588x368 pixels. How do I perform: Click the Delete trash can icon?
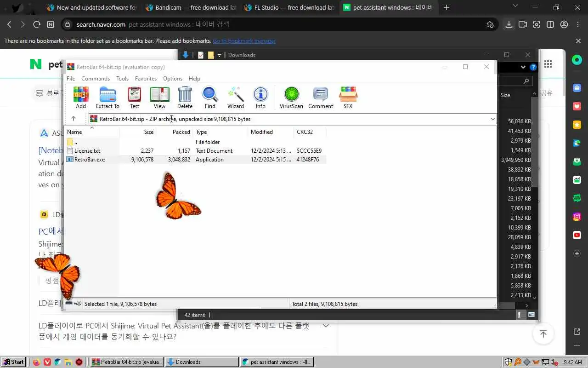point(185,98)
